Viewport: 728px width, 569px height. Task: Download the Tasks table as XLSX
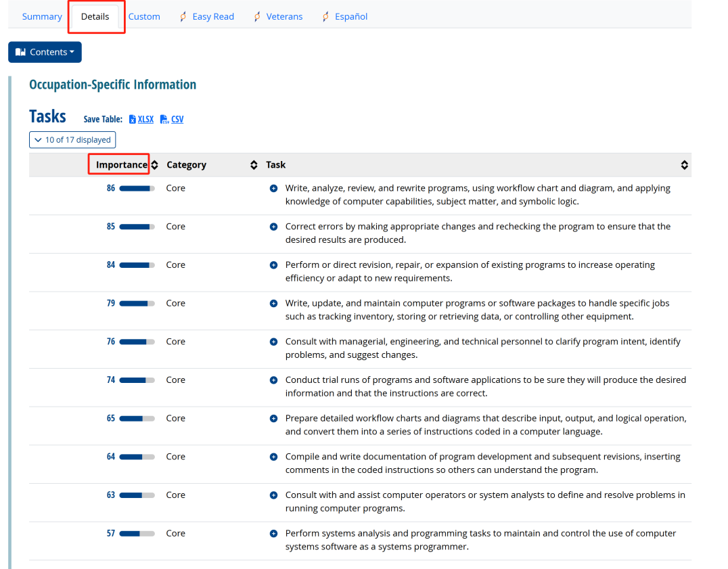(141, 119)
